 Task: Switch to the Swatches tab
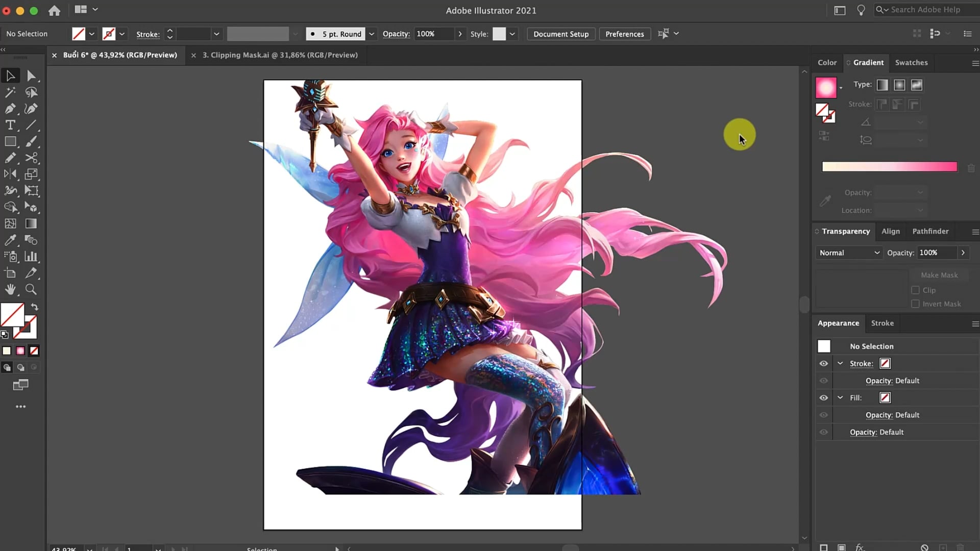pyautogui.click(x=911, y=63)
